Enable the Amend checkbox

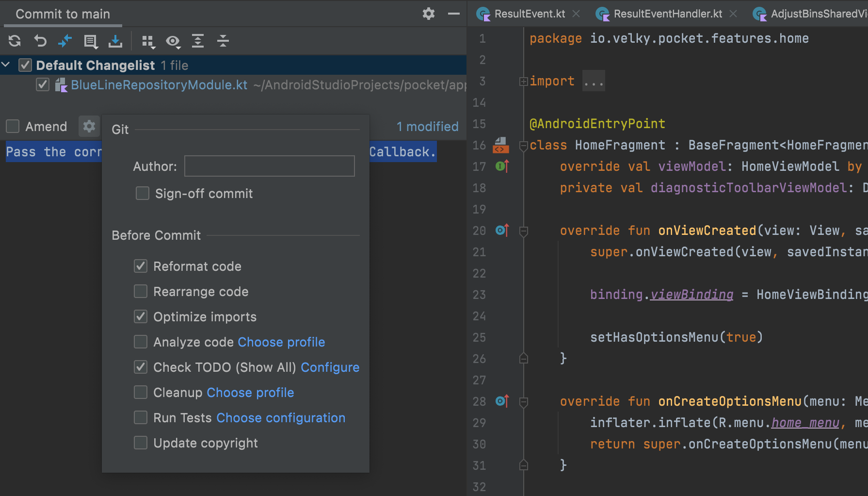coord(13,127)
